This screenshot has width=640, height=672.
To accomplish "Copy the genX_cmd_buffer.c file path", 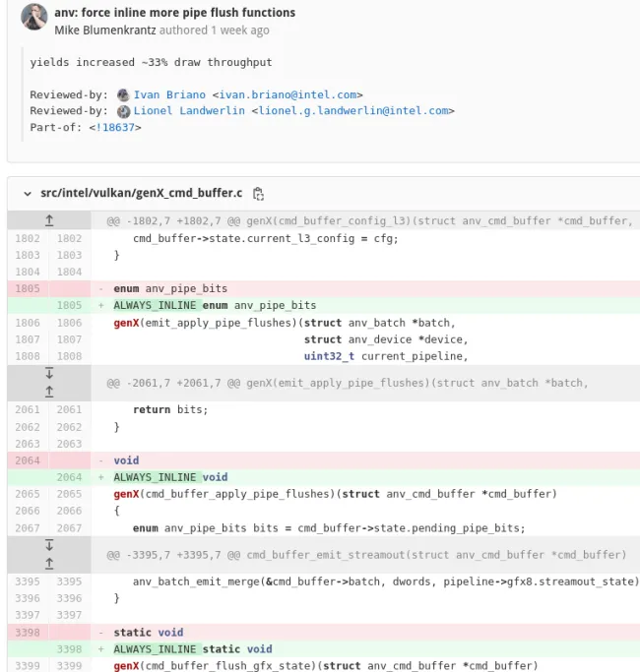I will pyautogui.click(x=258, y=194).
